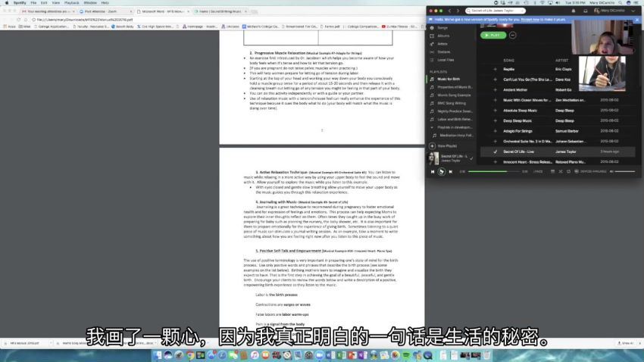Switch to Microsoft Word browser tab
Screen dimensions: 644x362
(x=163, y=11)
